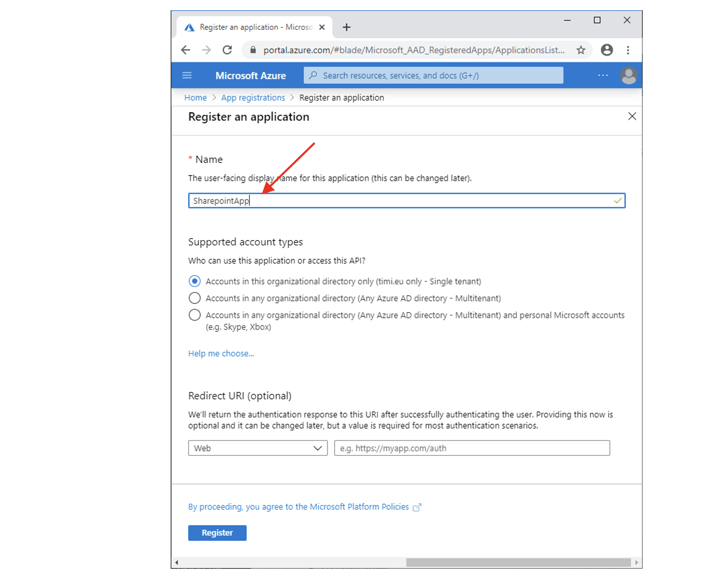728x579 pixels.
Task: Choose Multitenant and personal Microsoft accounts
Action: (195, 315)
